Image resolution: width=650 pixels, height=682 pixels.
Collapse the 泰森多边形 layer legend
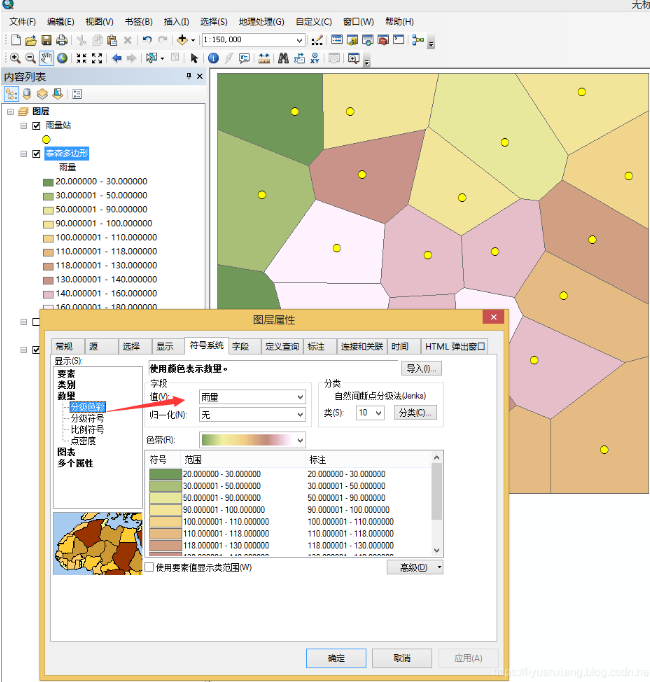click(23, 154)
